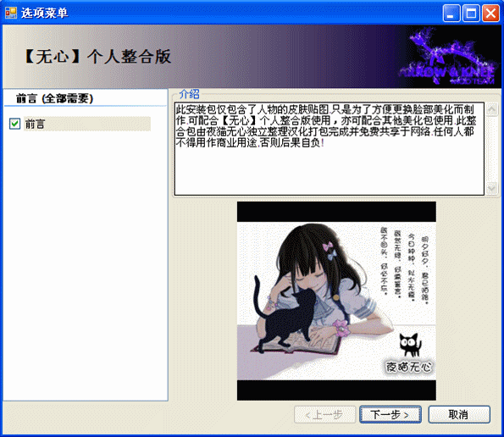Click the 夜猫无心 signature in the image

[409, 367]
